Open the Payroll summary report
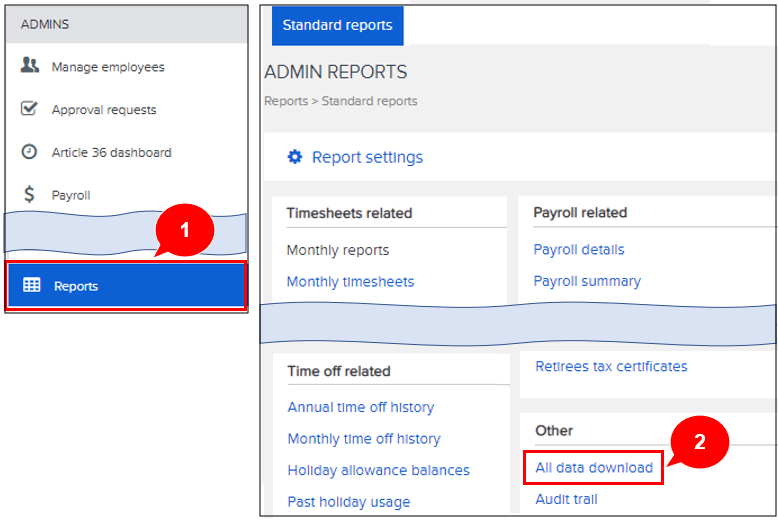The image size is (778, 520). tap(587, 282)
